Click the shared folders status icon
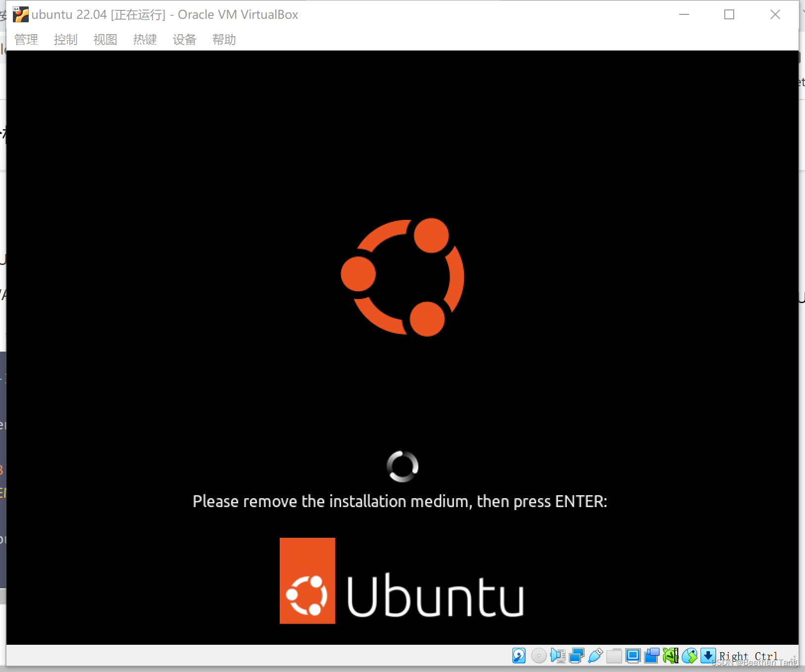Screen dimensions: 805x672 pyautogui.click(x=614, y=656)
